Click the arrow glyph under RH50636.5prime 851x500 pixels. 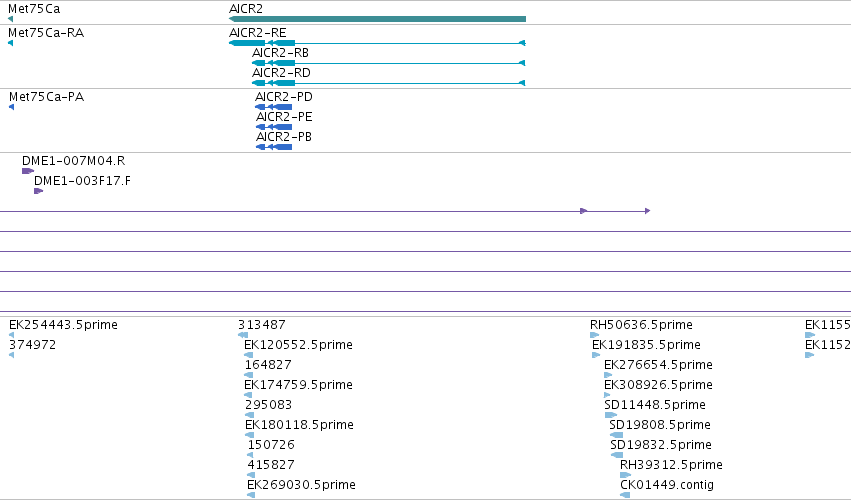tap(594, 335)
